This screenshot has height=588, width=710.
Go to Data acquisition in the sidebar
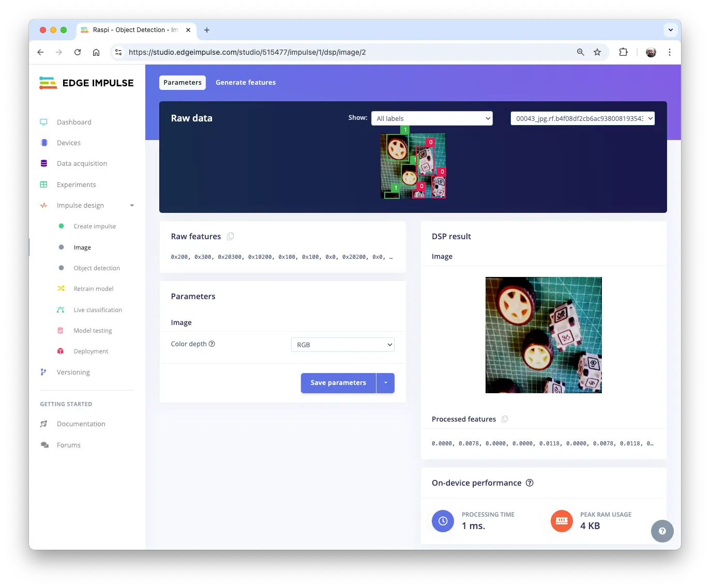point(82,164)
